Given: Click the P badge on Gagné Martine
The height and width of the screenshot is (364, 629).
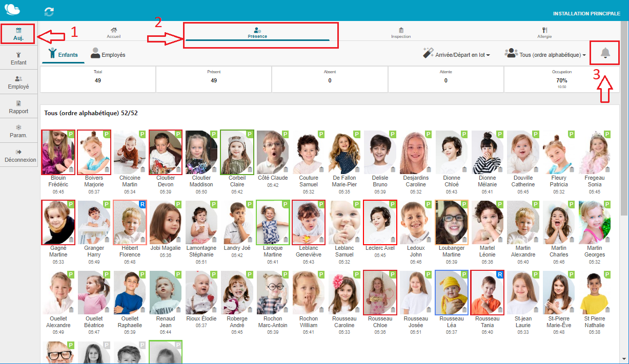Looking at the screenshot, I should click(71, 204).
